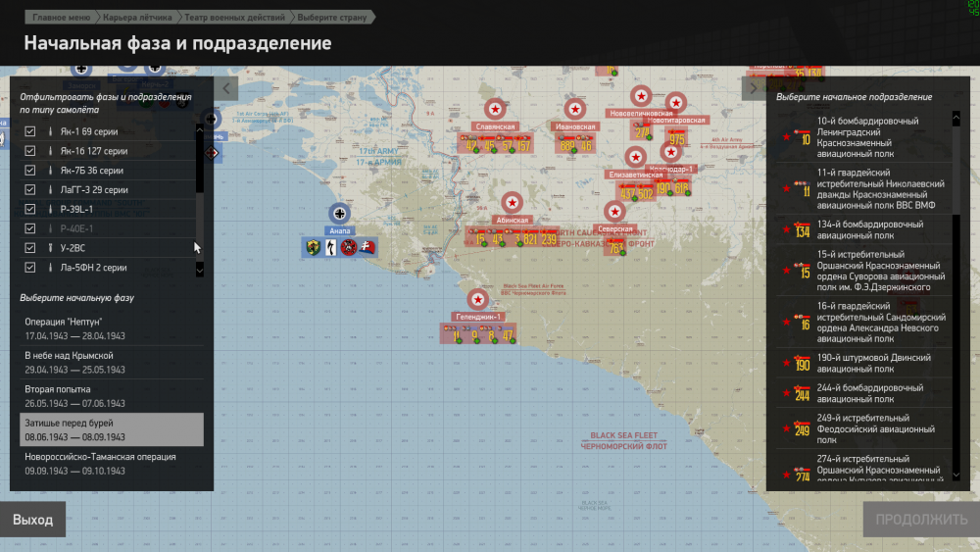The height and width of the screenshot is (552, 980).
Task: Click unit marker 889 at Ивановская
Action: (566, 144)
